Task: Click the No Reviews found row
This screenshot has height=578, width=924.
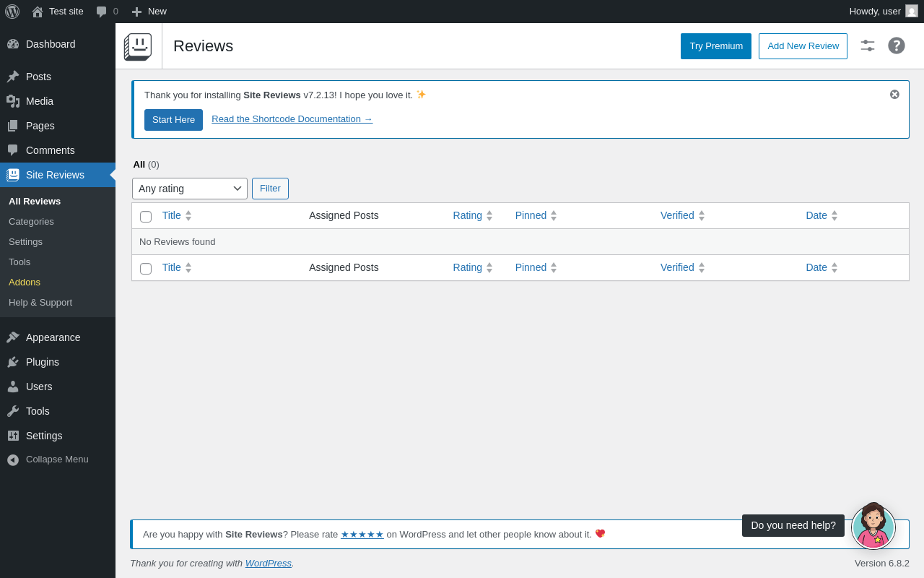Action: 520,242
